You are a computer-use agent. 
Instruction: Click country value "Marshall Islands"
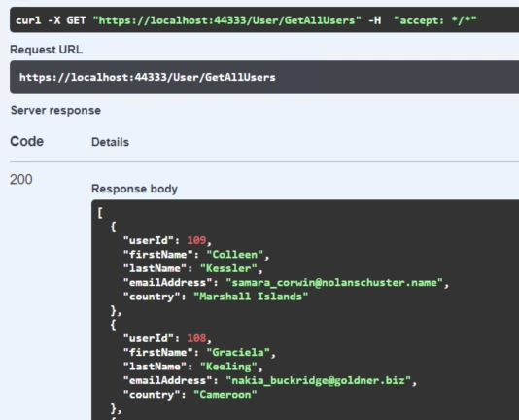coord(251,297)
